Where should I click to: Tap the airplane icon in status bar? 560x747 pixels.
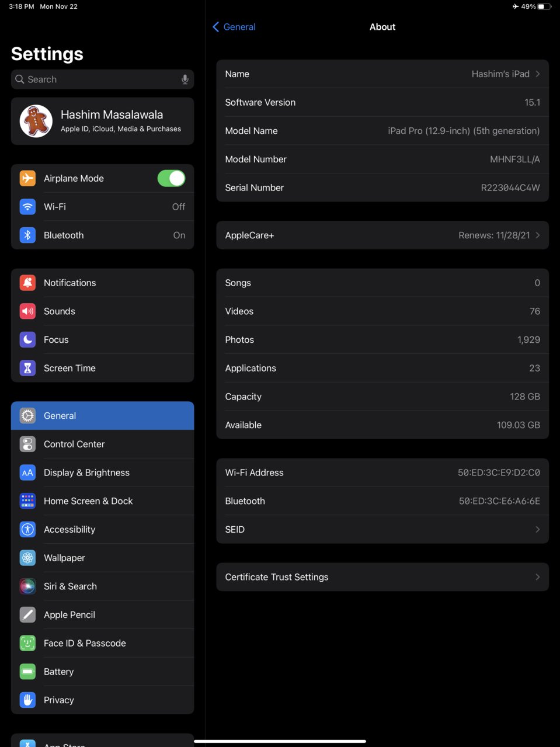(x=516, y=6)
